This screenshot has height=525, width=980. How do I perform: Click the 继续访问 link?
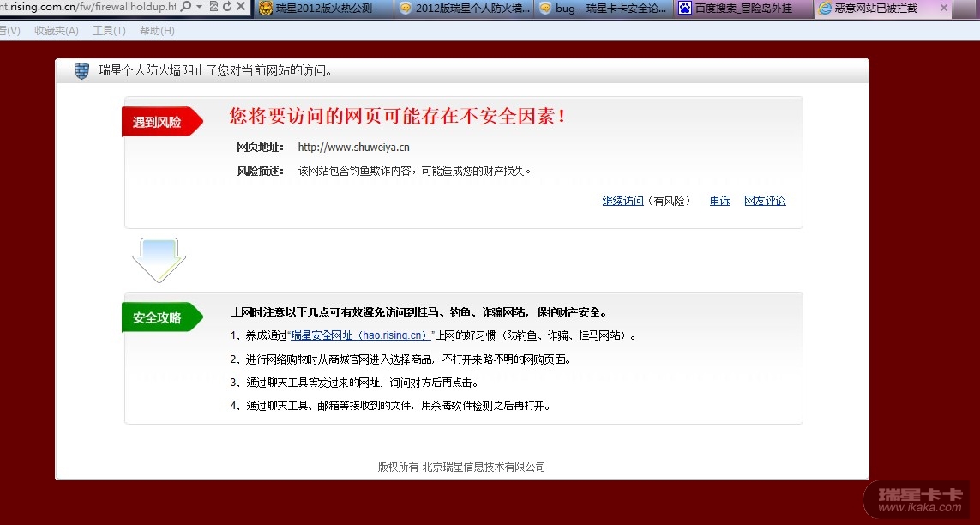coord(622,201)
